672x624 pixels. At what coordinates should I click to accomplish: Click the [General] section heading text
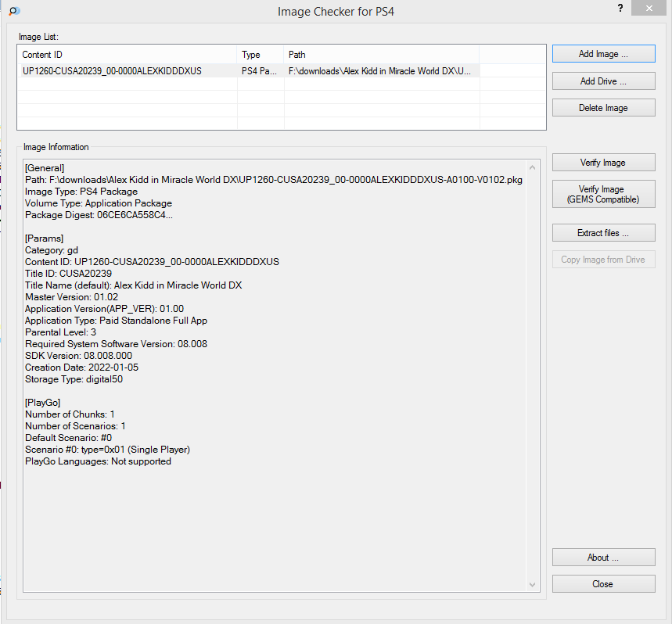[45, 168]
